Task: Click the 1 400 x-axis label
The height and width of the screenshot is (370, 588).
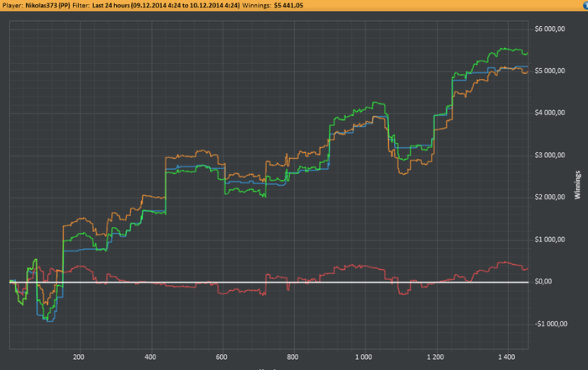Action: (507, 357)
